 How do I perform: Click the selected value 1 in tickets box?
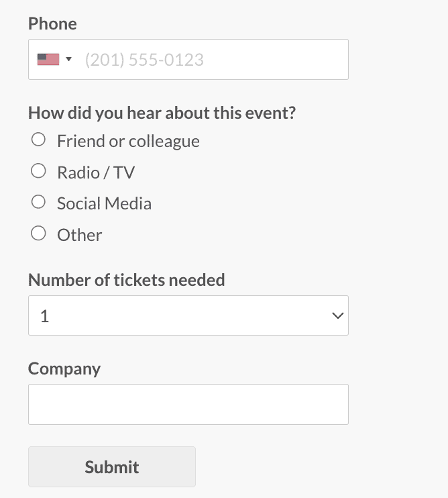point(45,316)
